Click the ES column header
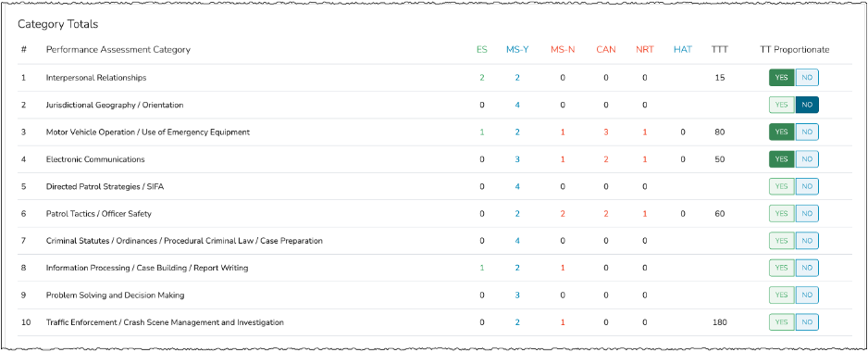Screen dimensions: 868x352 [481, 49]
